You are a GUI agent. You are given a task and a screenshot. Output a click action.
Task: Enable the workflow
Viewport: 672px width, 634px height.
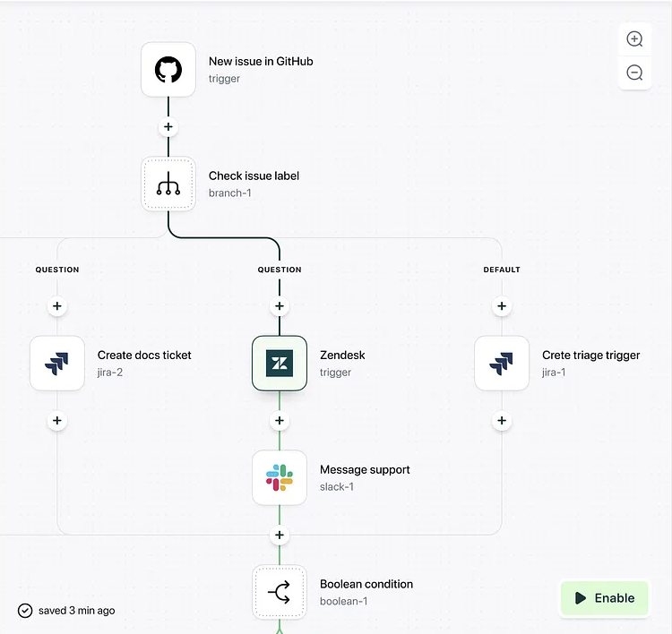pos(605,598)
